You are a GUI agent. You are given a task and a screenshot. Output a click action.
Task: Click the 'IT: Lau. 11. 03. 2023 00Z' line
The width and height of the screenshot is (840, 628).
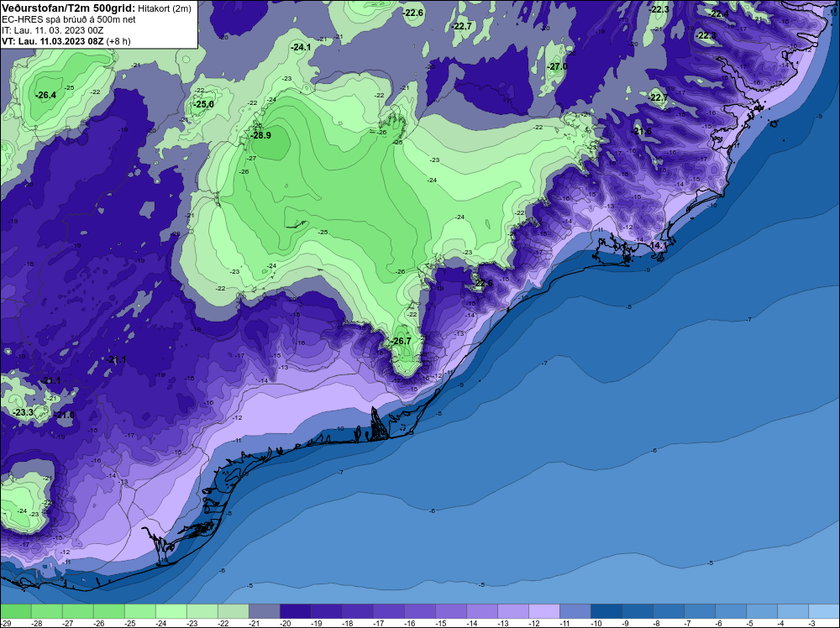52,30
